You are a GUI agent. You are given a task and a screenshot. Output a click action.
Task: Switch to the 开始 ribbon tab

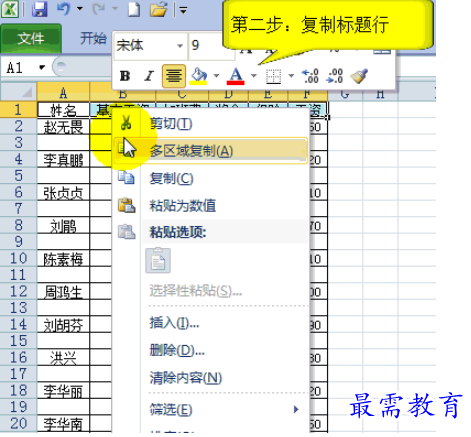pos(93,38)
